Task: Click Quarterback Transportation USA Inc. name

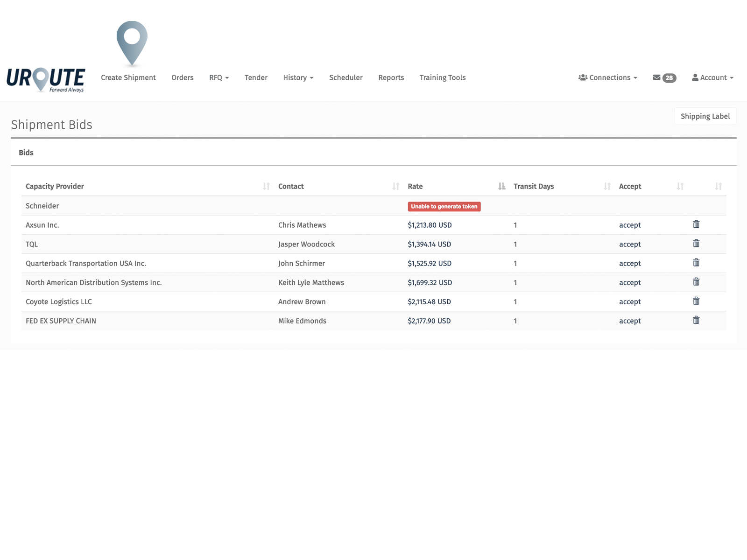Action: click(86, 263)
